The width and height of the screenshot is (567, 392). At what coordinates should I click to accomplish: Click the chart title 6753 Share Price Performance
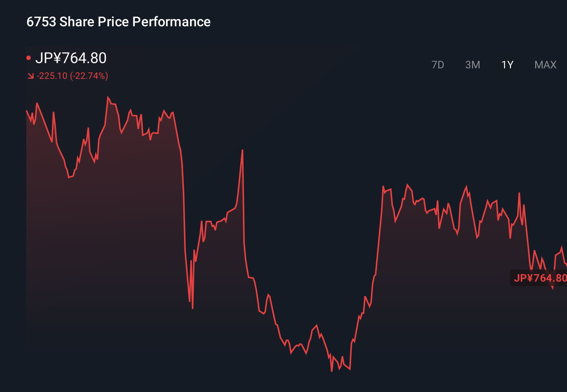coord(118,22)
